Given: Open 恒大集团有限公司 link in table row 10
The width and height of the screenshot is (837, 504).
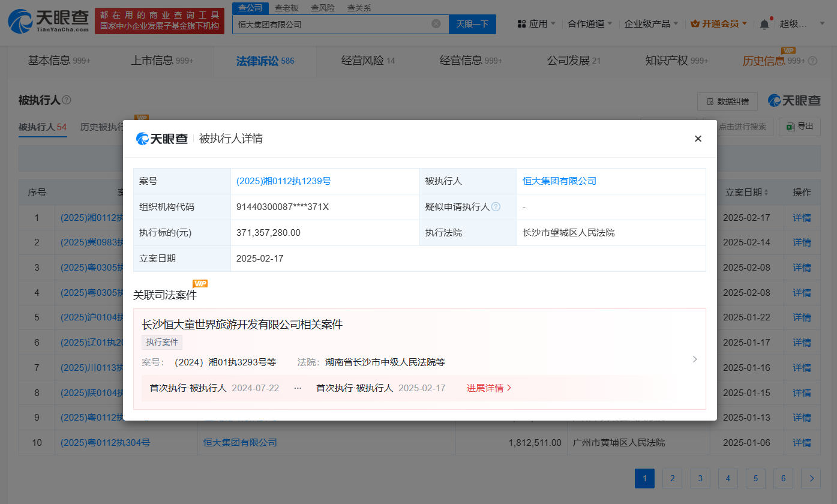Looking at the screenshot, I should point(241,443).
